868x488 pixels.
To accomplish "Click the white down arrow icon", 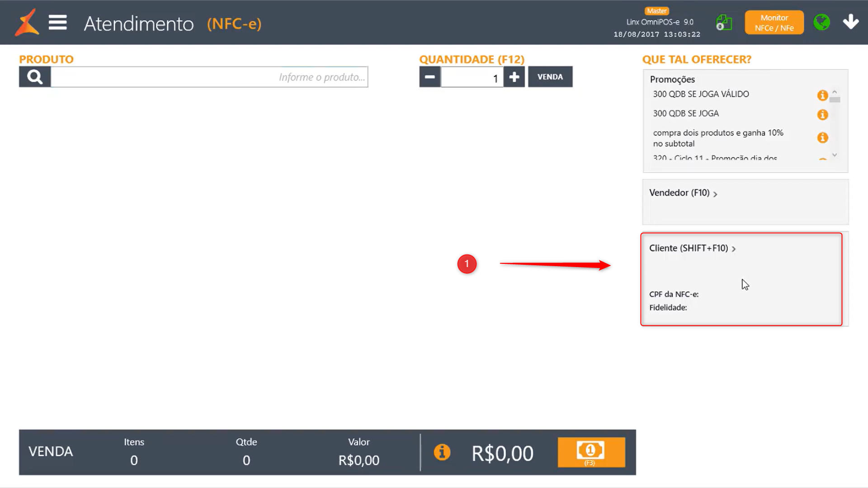I will tap(850, 22).
